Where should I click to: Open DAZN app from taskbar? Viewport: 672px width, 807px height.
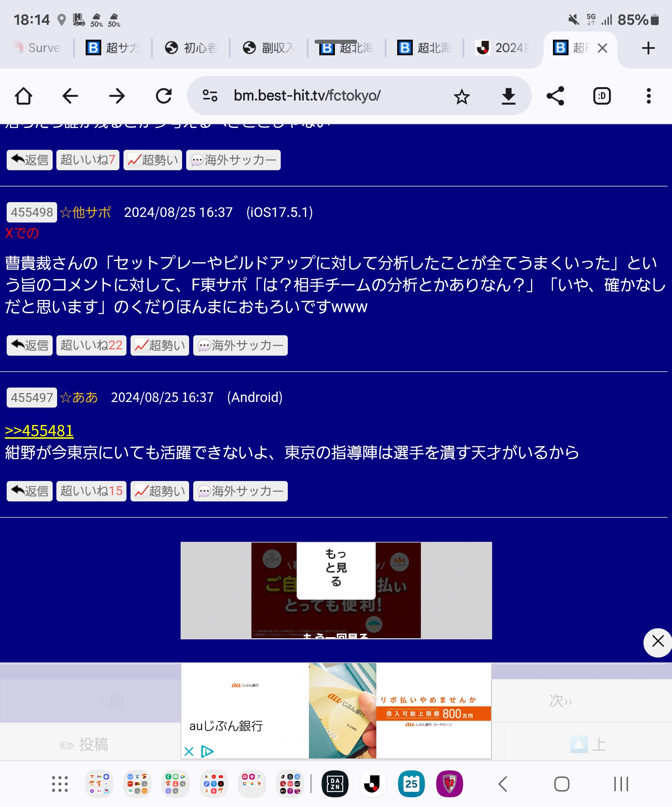pyautogui.click(x=335, y=784)
